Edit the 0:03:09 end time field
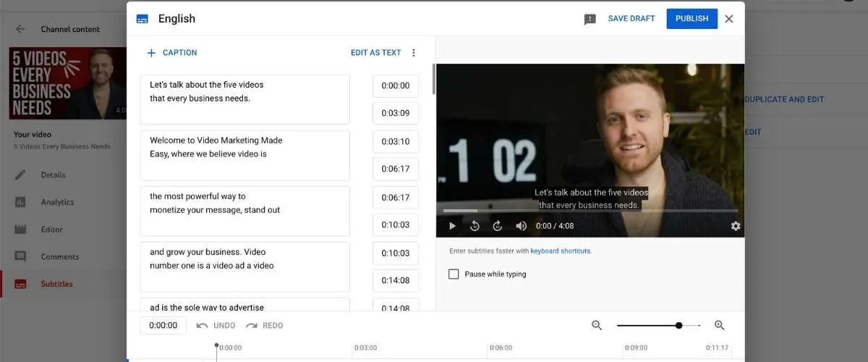 pyautogui.click(x=396, y=113)
